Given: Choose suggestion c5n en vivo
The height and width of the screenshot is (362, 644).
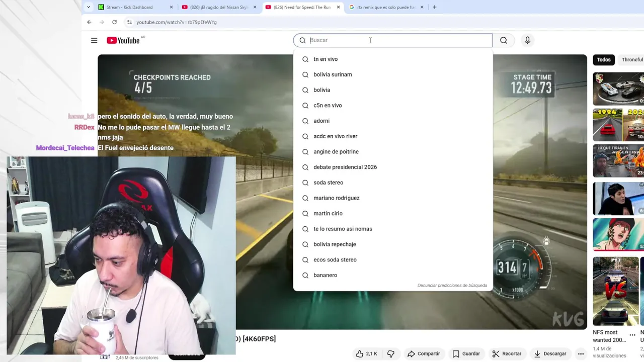Looking at the screenshot, I should click(393, 106).
